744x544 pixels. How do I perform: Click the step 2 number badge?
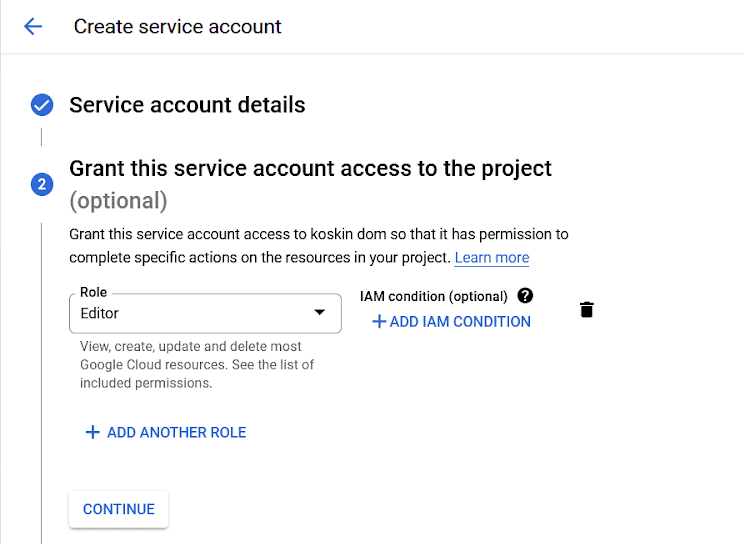coord(42,184)
